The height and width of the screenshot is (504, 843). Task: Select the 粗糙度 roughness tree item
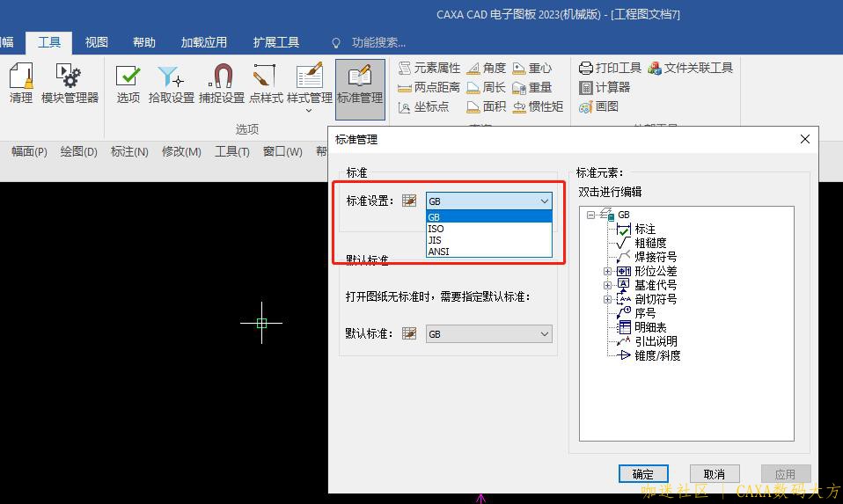[x=650, y=243]
